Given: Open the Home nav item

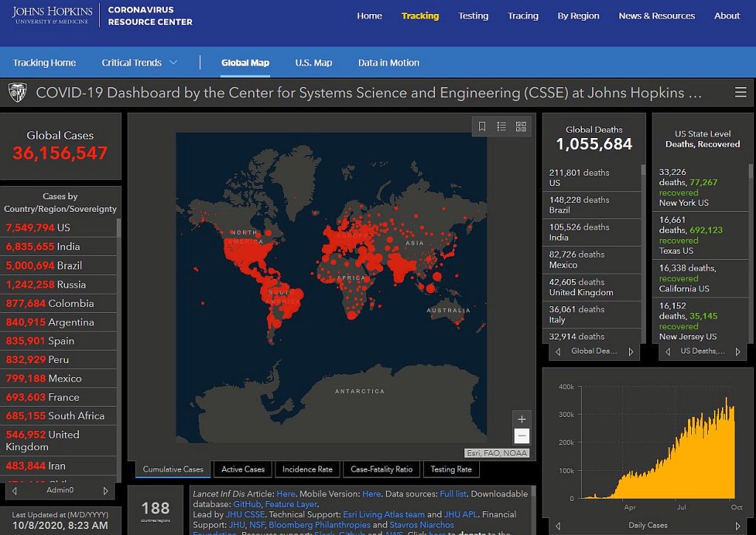Looking at the screenshot, I should click(x=369, y=16).
